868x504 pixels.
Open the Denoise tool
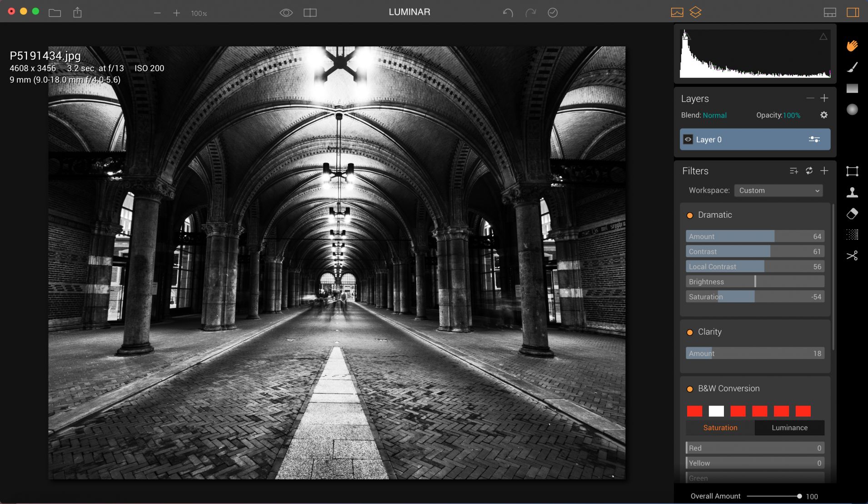pos(852,235)
